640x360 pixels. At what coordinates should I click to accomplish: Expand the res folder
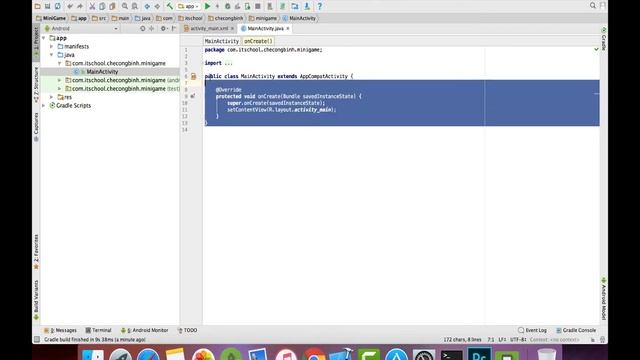[x=52, y=97]
